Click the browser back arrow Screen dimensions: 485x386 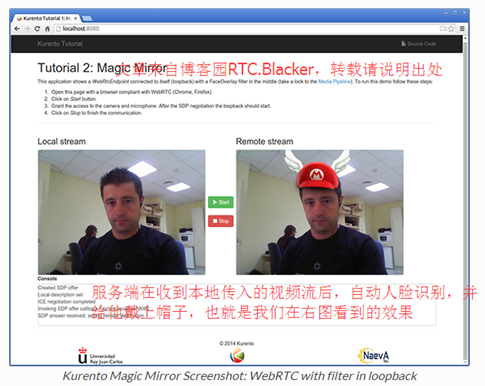click(17, 29)
